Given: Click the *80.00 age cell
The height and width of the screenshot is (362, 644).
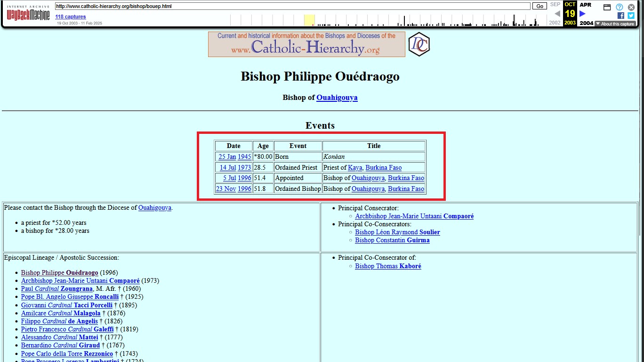Looking at the screenshot, I should tap(263, 157).
